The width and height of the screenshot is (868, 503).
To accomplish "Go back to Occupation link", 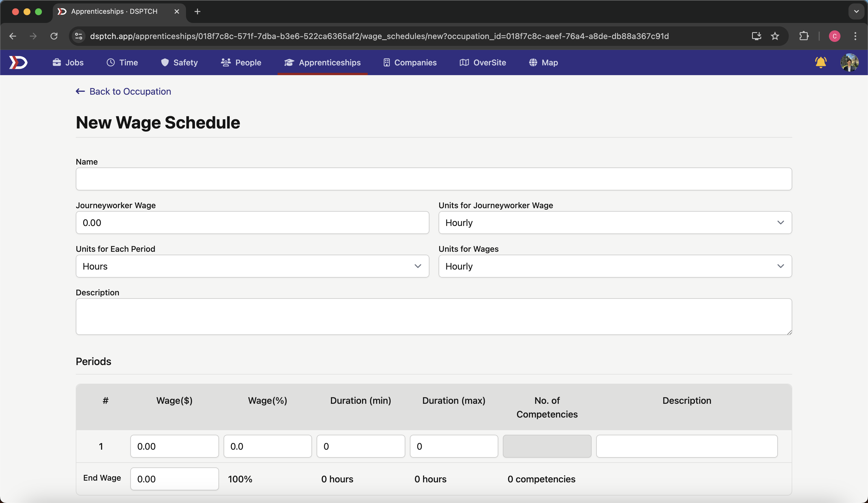I will point(123,91).
